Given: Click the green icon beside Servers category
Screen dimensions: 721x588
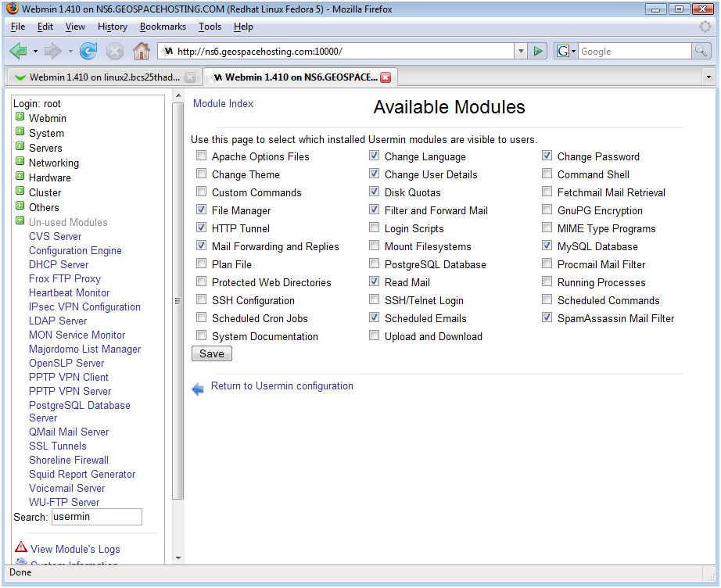Looking at the screenshot, I should pos(20,146).
